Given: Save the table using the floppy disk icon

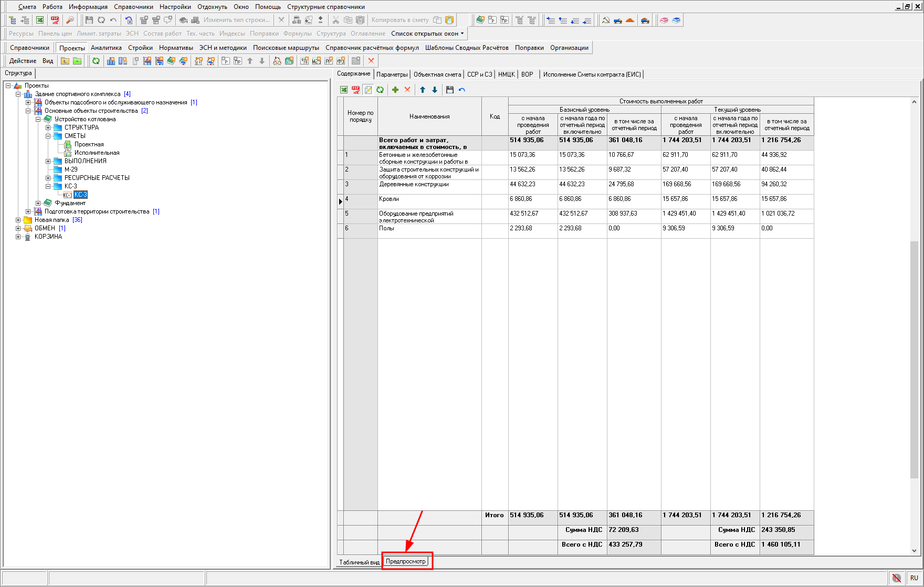Looking at the screenshot, I should pos(450,90).
